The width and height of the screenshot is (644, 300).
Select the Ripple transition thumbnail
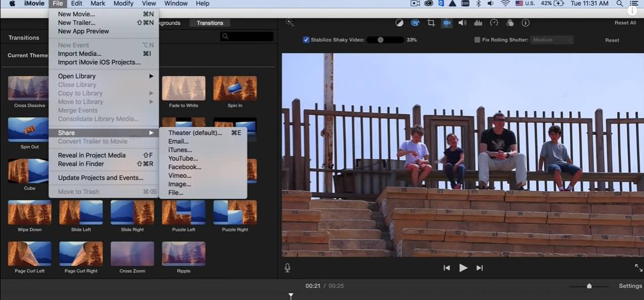pyautogui.click(x=183, y=254)
